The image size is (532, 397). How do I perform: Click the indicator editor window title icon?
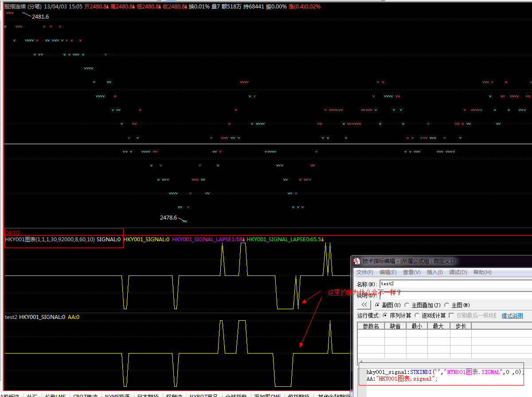pyautogui.click(x=356, y=261)
